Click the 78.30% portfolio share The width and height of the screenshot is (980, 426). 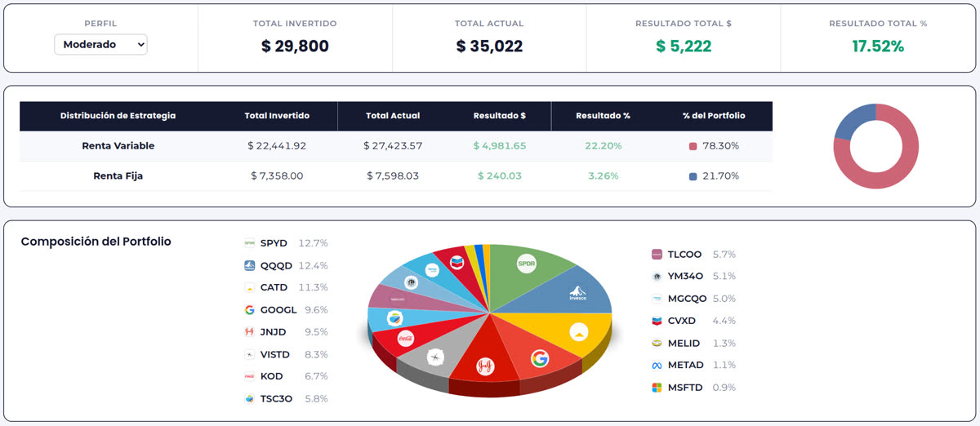point(721,146)
